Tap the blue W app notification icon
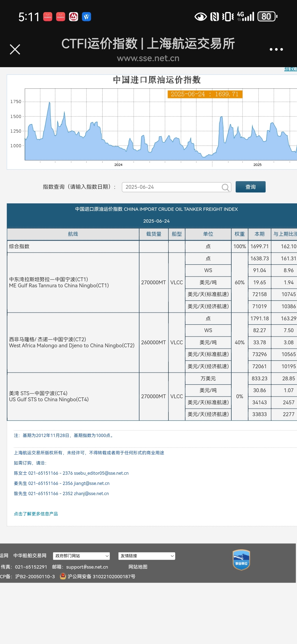Image resolution: width=297 pixels, height=644 pixels. click(87, 17)
